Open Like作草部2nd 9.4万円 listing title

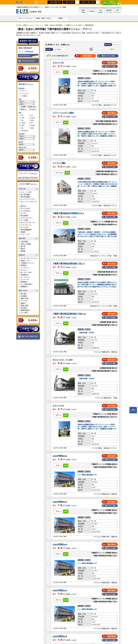tap(60, 544)
